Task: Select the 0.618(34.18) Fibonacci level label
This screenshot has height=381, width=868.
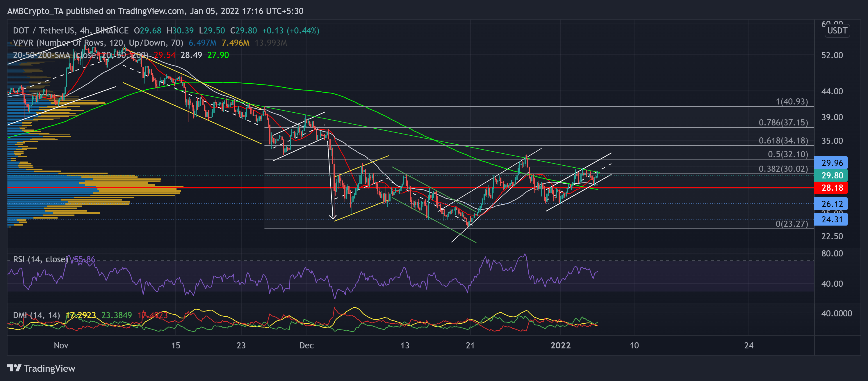Action: 783,140
